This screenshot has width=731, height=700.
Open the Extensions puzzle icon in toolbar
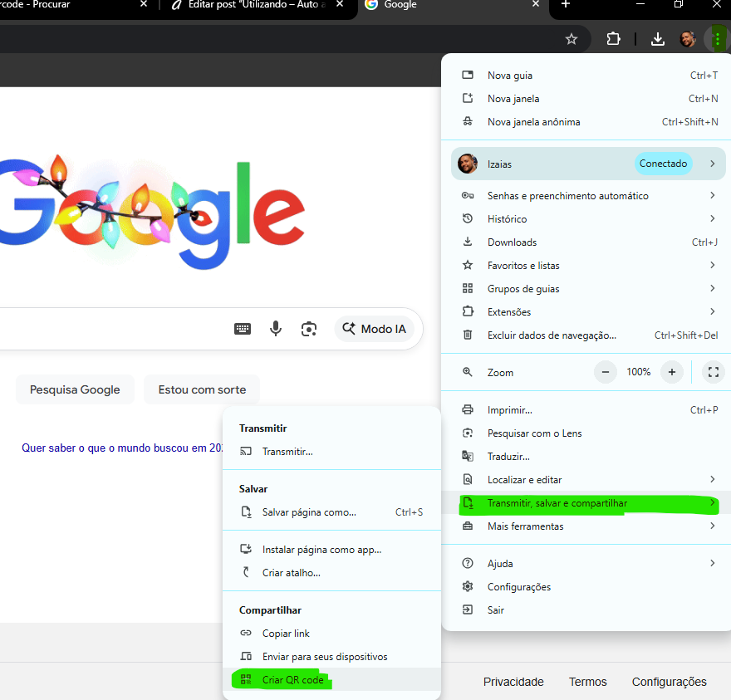pyautogui.click(x=614, y=39)
